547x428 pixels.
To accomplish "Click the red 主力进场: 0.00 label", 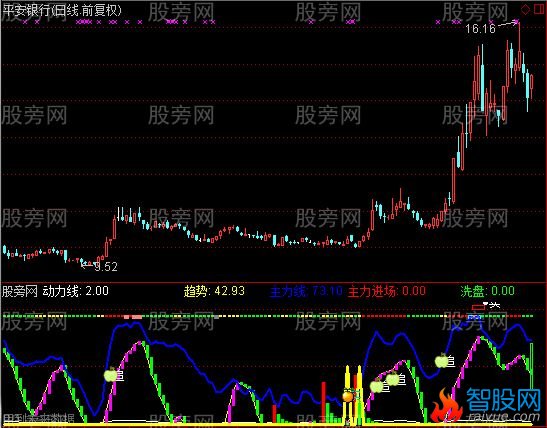I will pos(387,291).
